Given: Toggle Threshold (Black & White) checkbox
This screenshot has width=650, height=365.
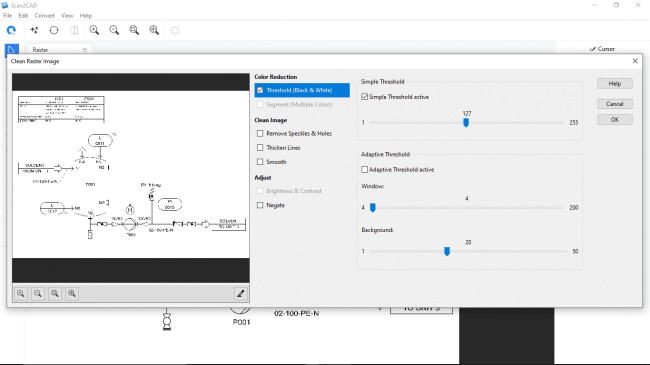Looking at the screenshot, I should point(260,90).
